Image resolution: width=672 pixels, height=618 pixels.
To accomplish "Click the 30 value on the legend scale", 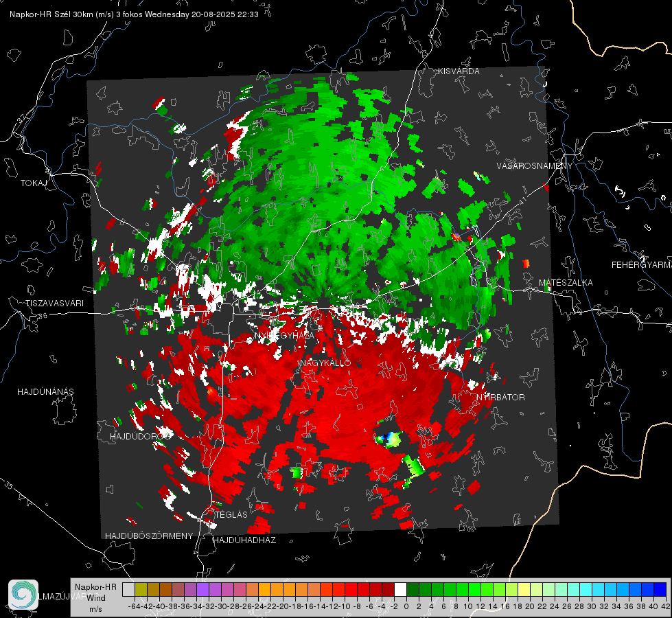I will click(x=592, y=606).
